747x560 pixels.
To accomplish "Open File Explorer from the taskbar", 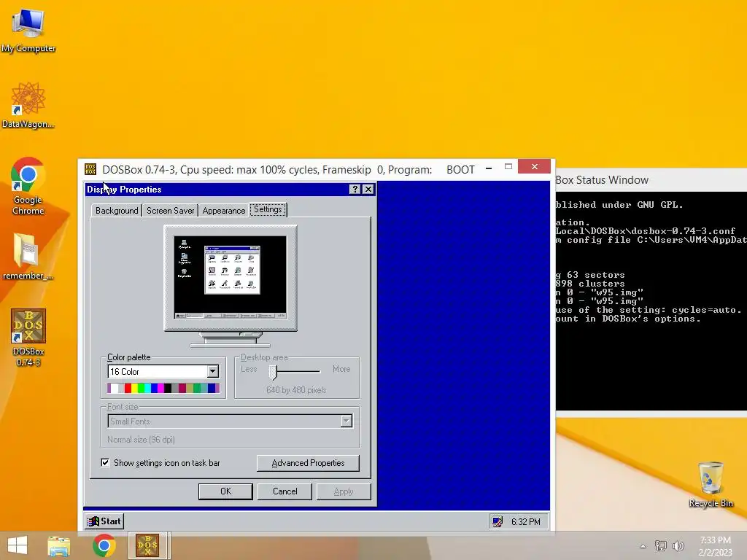I will (59, 545).
